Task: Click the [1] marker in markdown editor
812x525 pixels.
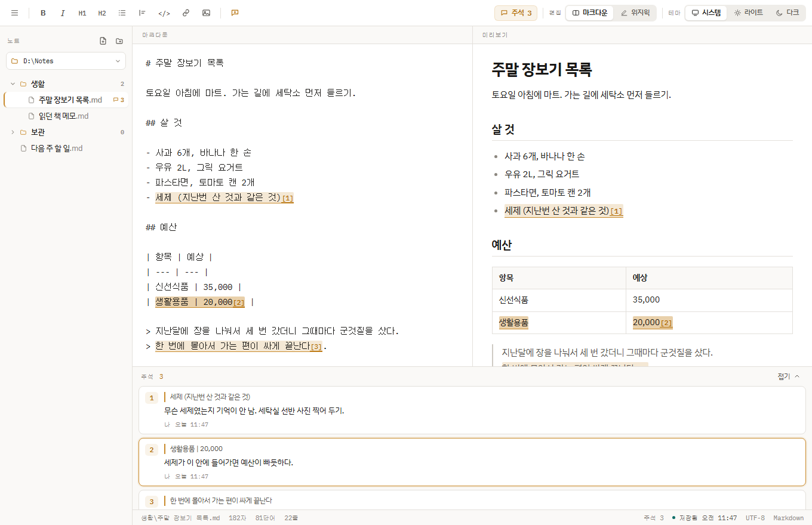Action: point(287,198)
